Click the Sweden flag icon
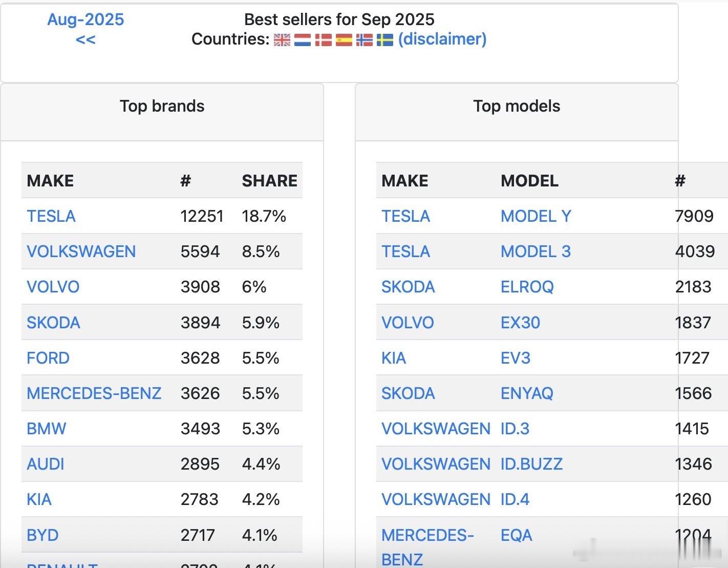Image resolution: width=728 pixels, height=568 pixels. click(x=385, y=40)
